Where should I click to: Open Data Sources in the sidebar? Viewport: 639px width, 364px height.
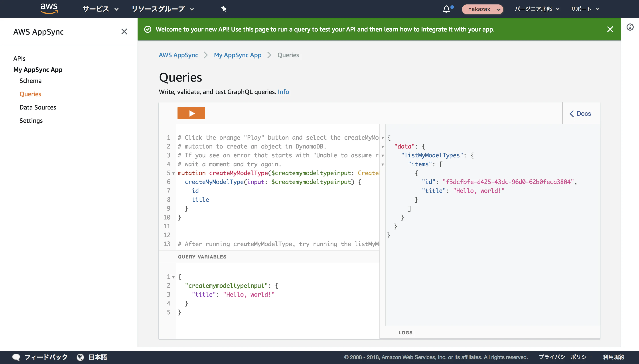(38, 107)
